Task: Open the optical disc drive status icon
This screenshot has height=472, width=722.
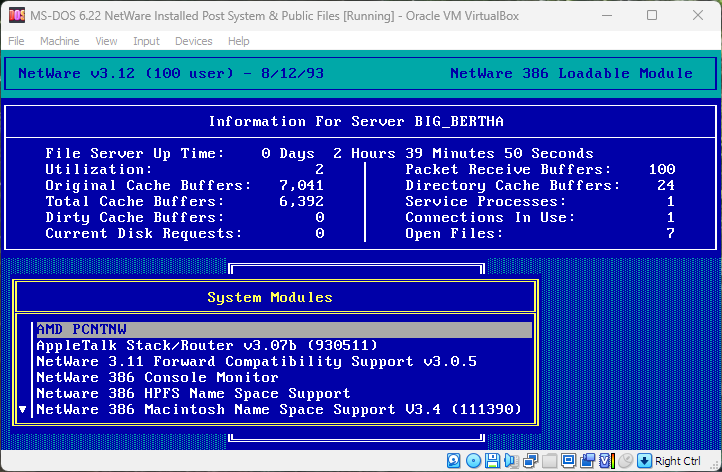Action: (x=473, y=461)
